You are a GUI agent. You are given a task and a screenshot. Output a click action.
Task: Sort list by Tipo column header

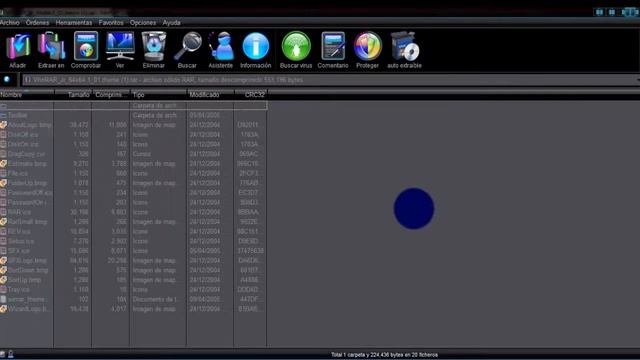click(x=158, y=95)
